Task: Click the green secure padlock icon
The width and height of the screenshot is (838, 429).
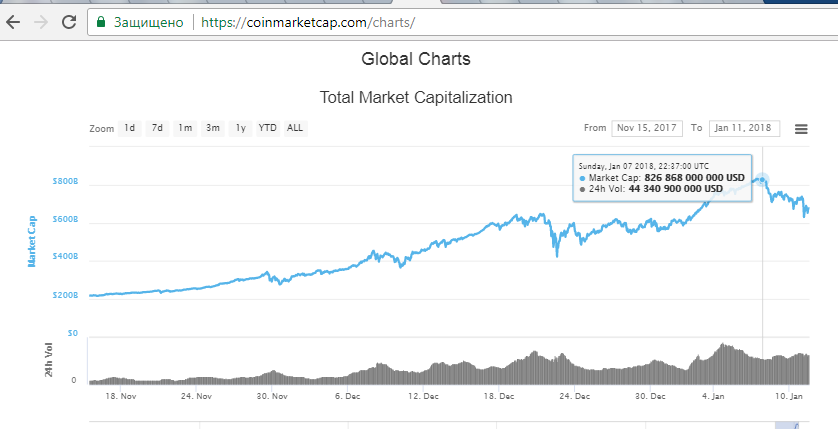Action: [101, 21]
